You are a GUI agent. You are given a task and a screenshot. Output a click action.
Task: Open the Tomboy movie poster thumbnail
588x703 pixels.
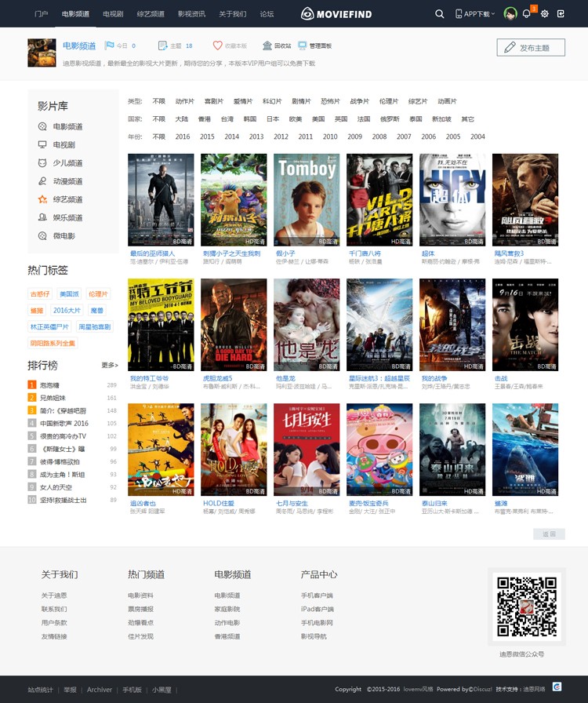pos(307,199)
